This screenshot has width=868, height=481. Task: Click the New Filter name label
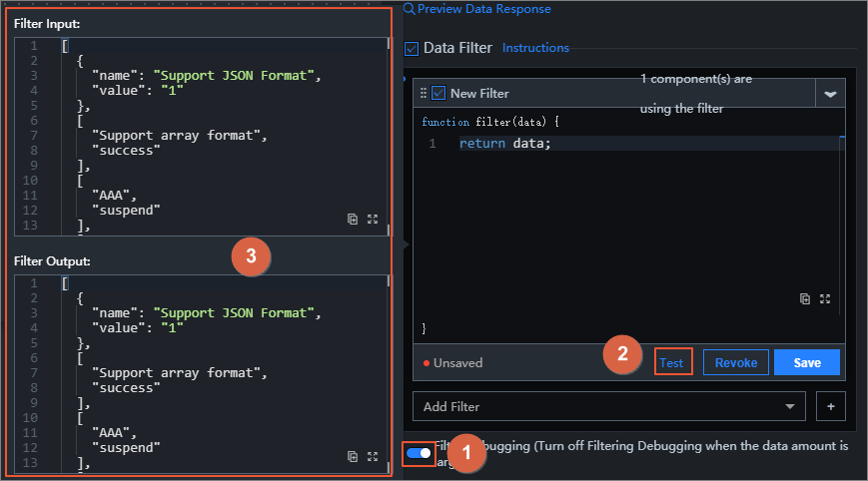(479, 94)
